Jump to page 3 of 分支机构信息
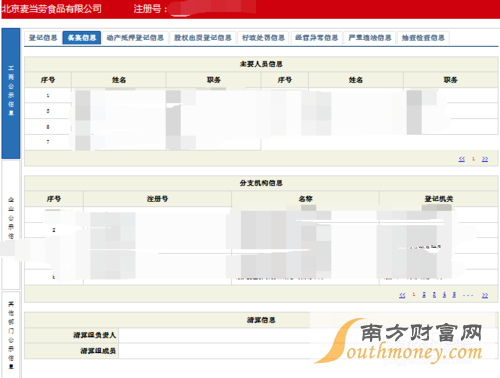500x378 pixels. [x=434, y=295]
